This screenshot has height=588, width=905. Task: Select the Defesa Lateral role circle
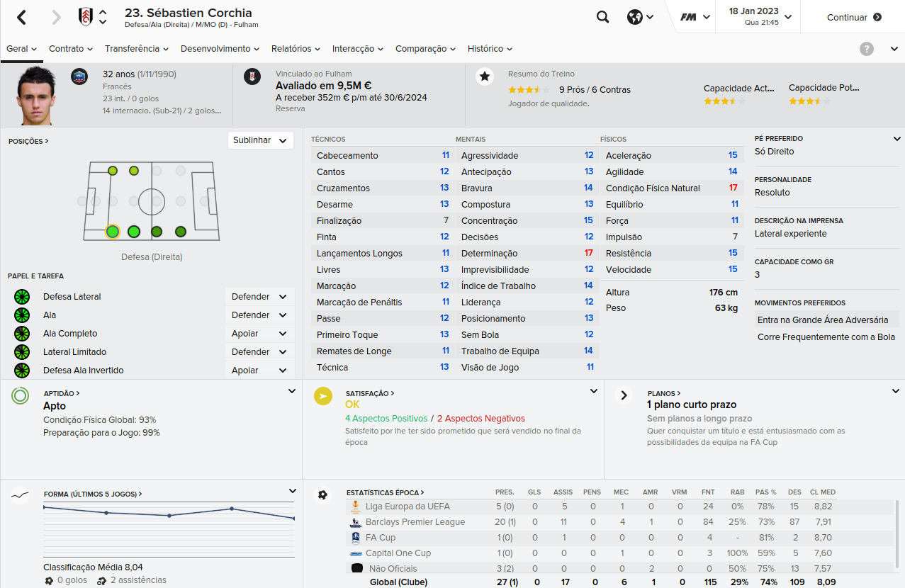[22, 297]
